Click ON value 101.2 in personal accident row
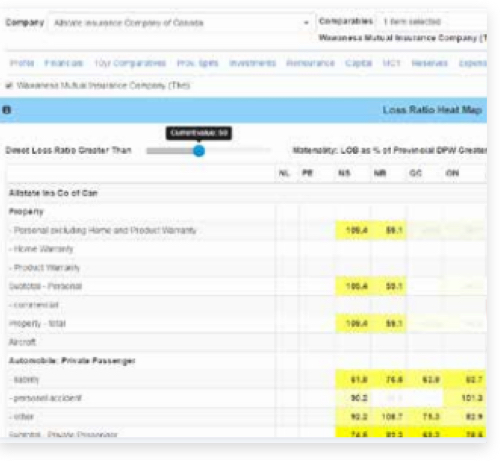The image size is (500, 461). pos(472,398)
